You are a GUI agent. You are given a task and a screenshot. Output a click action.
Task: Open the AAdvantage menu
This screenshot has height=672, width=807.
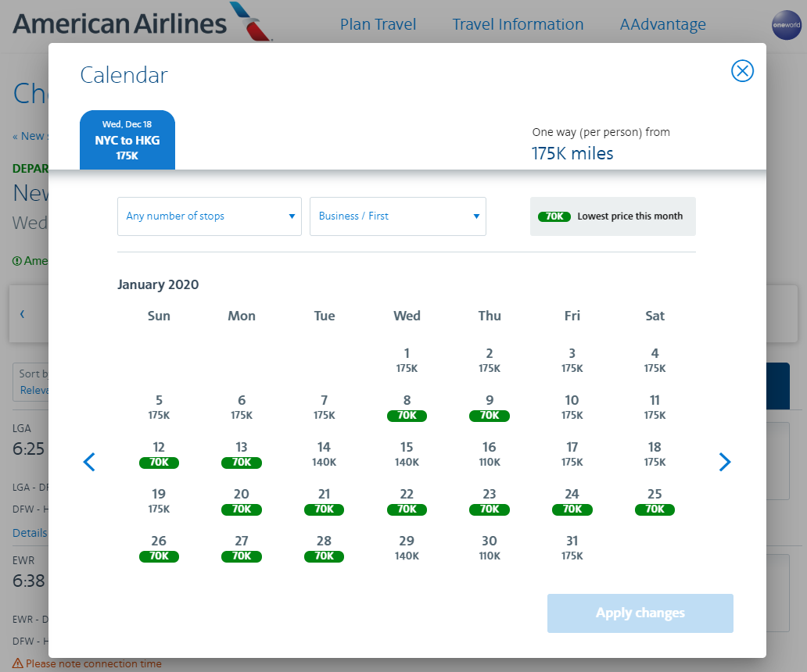click(662, 25)
